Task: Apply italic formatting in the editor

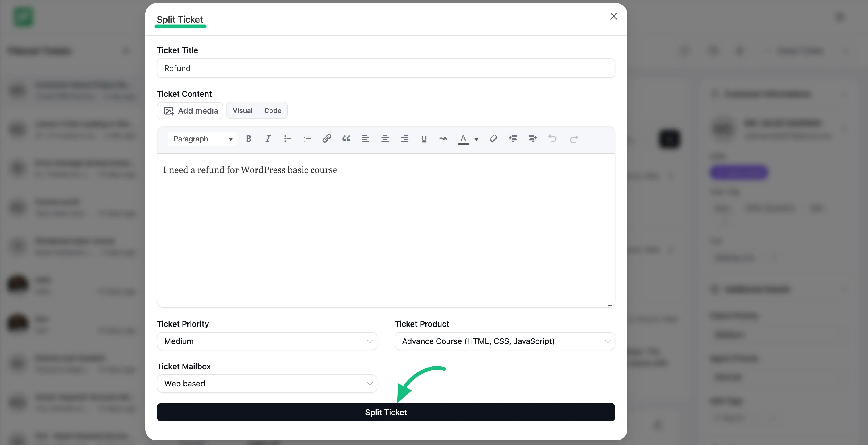Action: pos(268,139)
